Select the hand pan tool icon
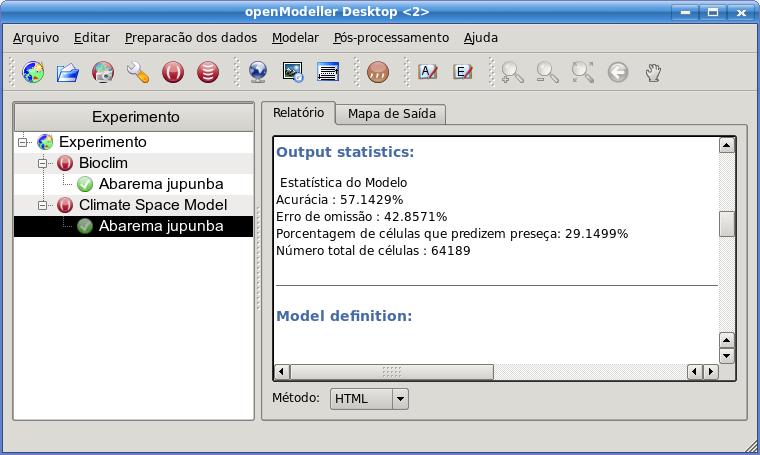 (x=653, y=72)
